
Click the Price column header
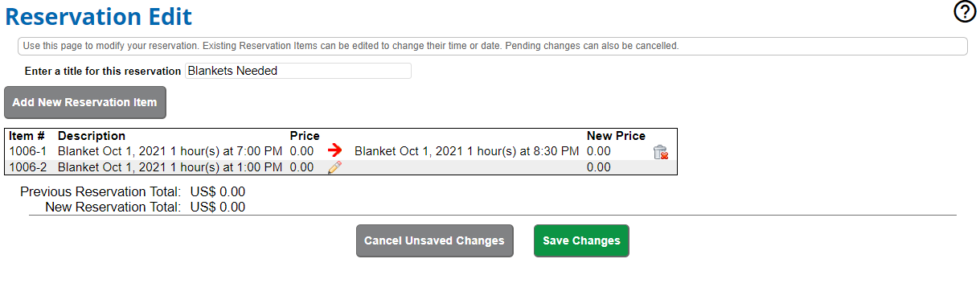pyautogui.click(x=305, y=136)
